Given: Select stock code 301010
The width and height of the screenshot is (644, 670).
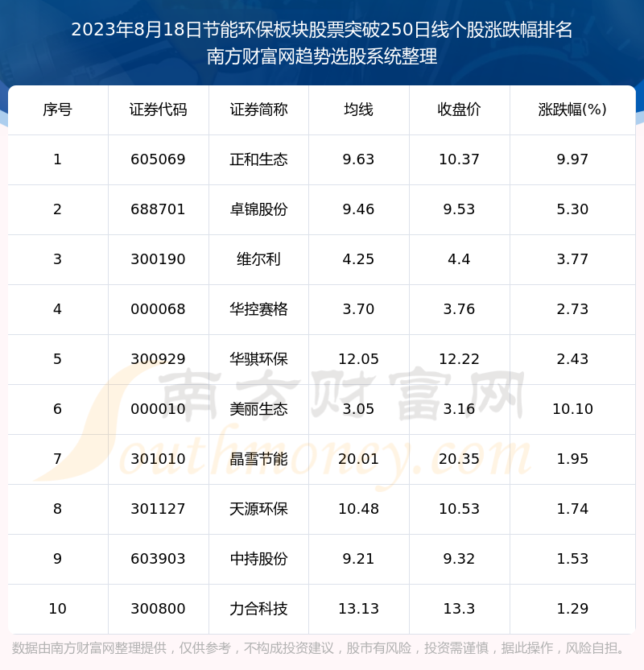Looking at the screenshot, I should pyautogui.click(x=158, y=459).
